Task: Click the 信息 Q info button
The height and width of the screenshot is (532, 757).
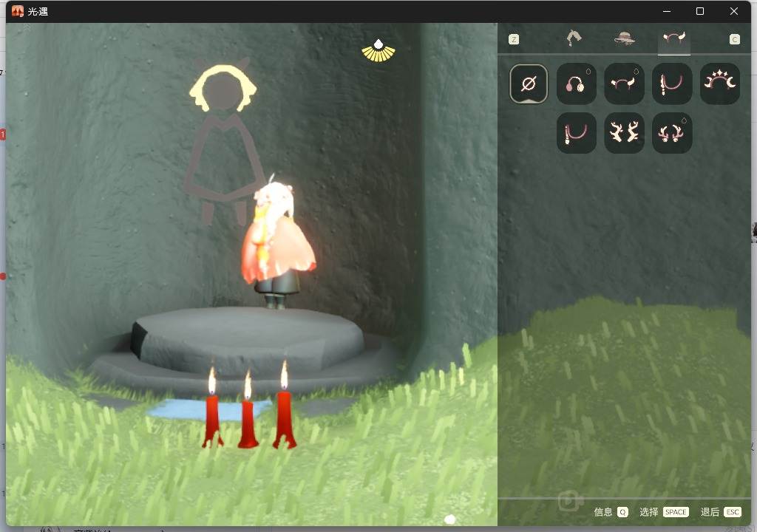Action: click(x=611, y=512)
